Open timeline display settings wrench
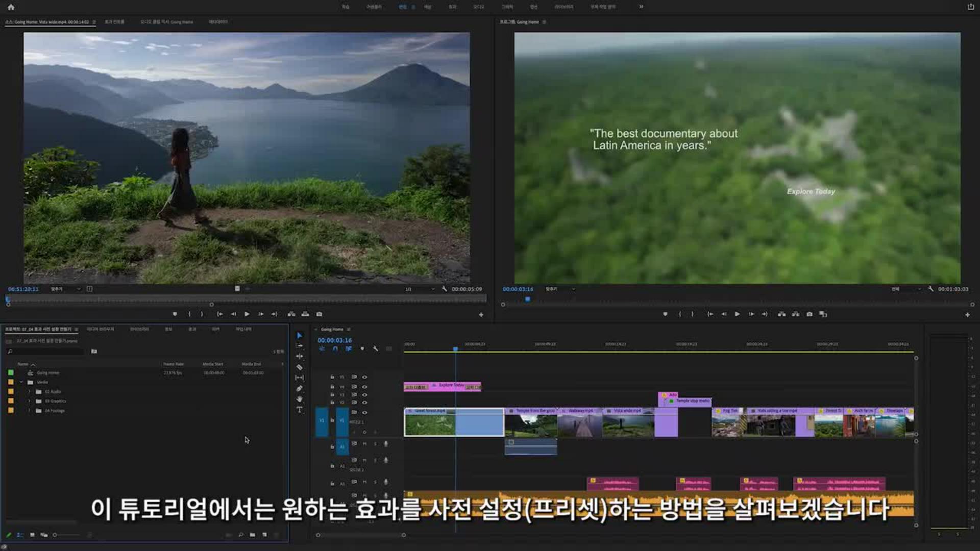Image resolution: width=980 pixels, height=551 pixels. coord(376,349)
